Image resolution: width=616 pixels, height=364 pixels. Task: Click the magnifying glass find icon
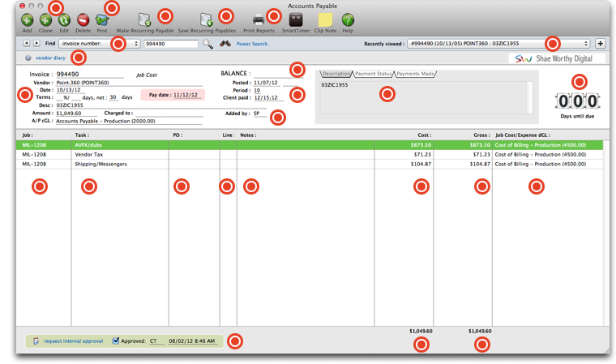pyautogui.click(x=208, y=44)
